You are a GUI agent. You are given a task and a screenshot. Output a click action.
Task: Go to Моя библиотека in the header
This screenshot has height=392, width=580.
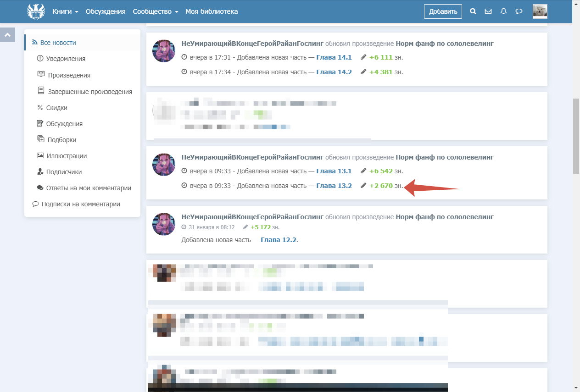(x=212, y=11)
